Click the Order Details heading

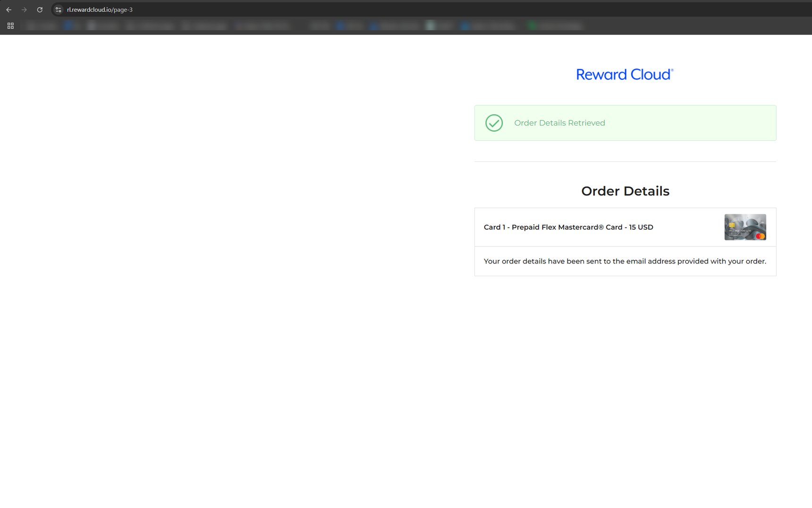click(625, 191)
